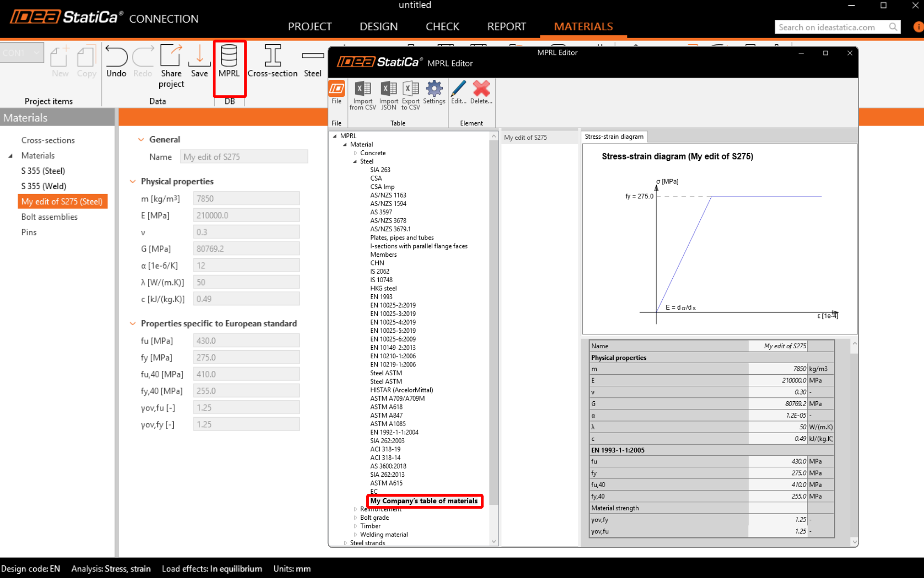924x578 pixels.
Task: Switch to the DESIGN tab
Action: tap(379, 26)
